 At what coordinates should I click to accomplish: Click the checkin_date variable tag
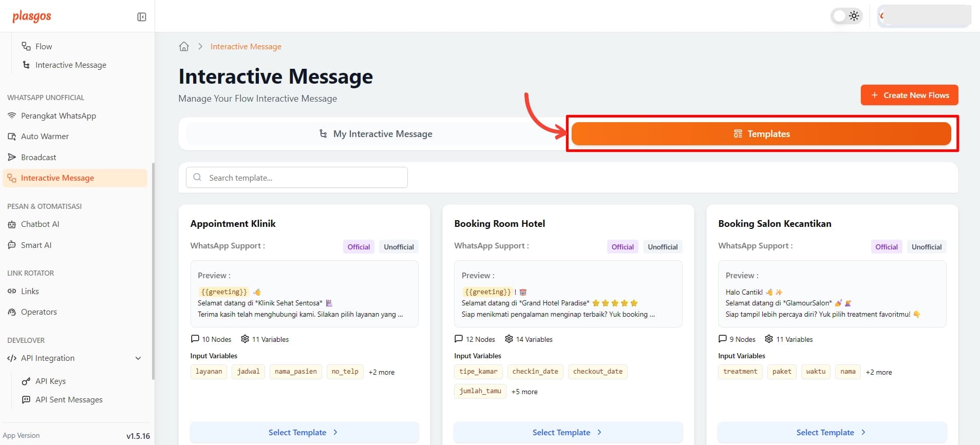pyautogui.click(x=535, y=372)
